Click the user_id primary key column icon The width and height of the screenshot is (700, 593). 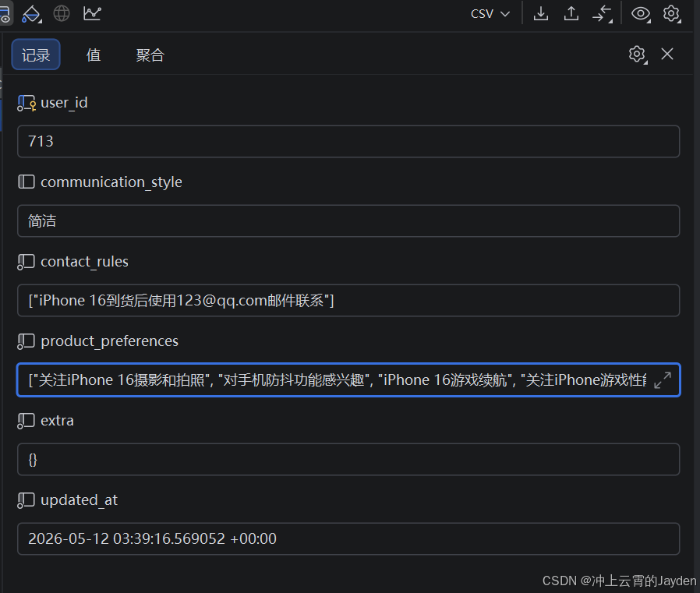[x=27, y=103]
